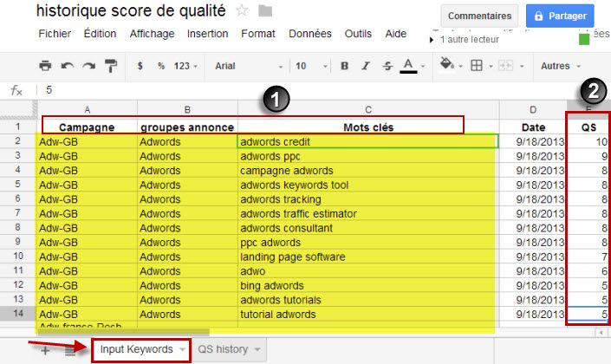Click the Merge cells icon
Image resolution: width=611 pixels, height=364 pixels.
(x=506, y=66)
